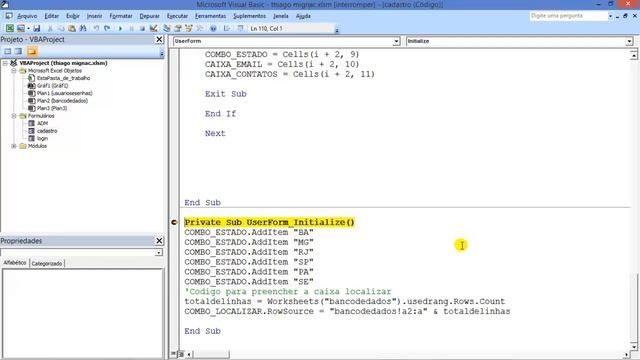Close the Projeto - VBAProject panel
This screenshot has width=640, height=360.
(x=159, y=40)
